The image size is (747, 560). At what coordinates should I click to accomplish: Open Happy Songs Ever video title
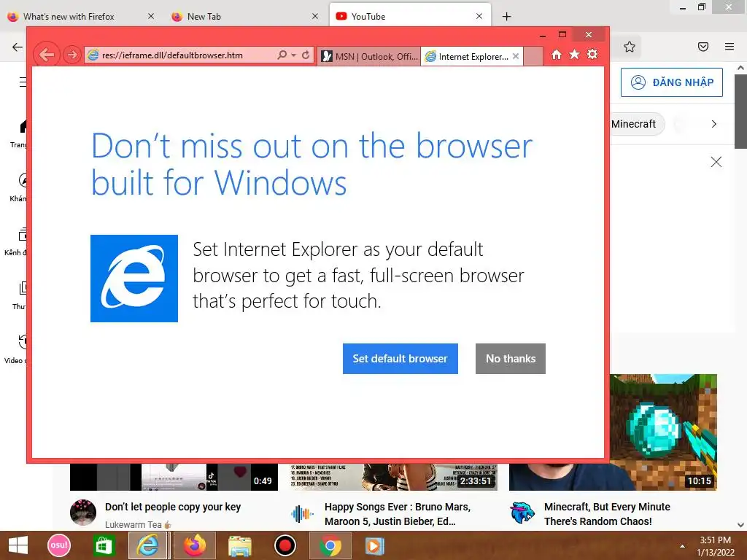point(398,514)
